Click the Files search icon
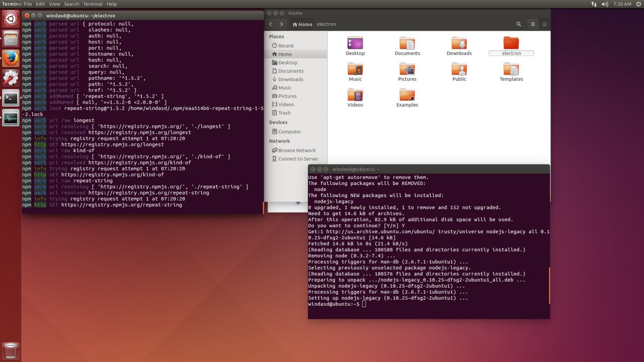Screen dimensions: 644x362 (x=519, y=24)
